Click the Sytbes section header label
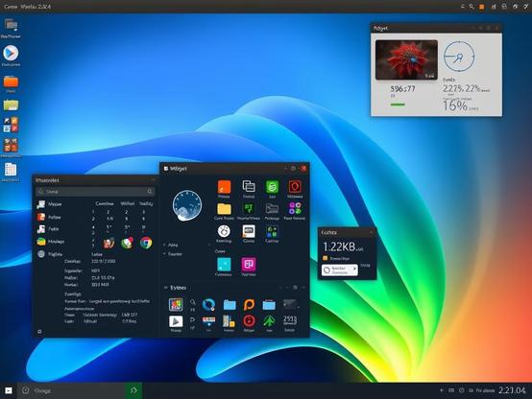 coord(178,288)
